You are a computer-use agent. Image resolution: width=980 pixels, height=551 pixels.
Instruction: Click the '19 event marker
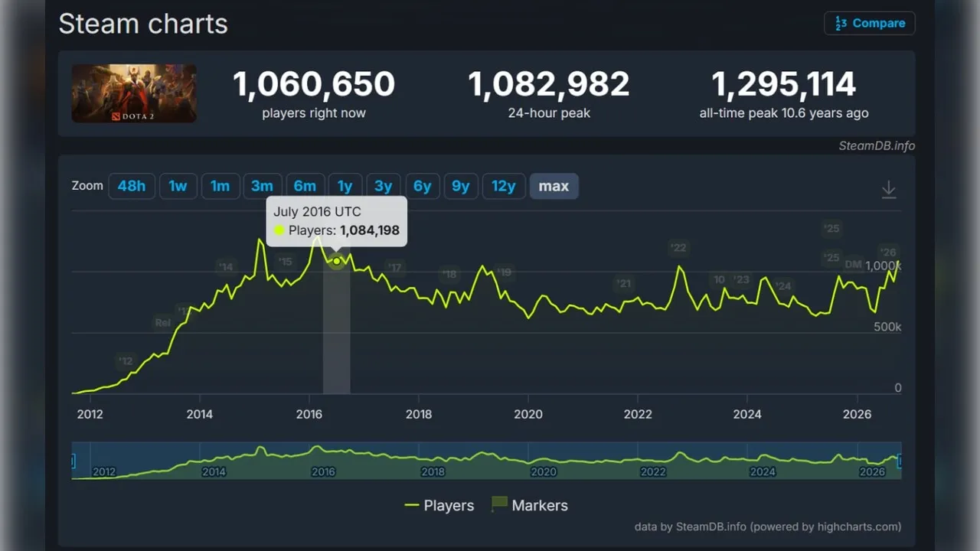tap(504, 272)
